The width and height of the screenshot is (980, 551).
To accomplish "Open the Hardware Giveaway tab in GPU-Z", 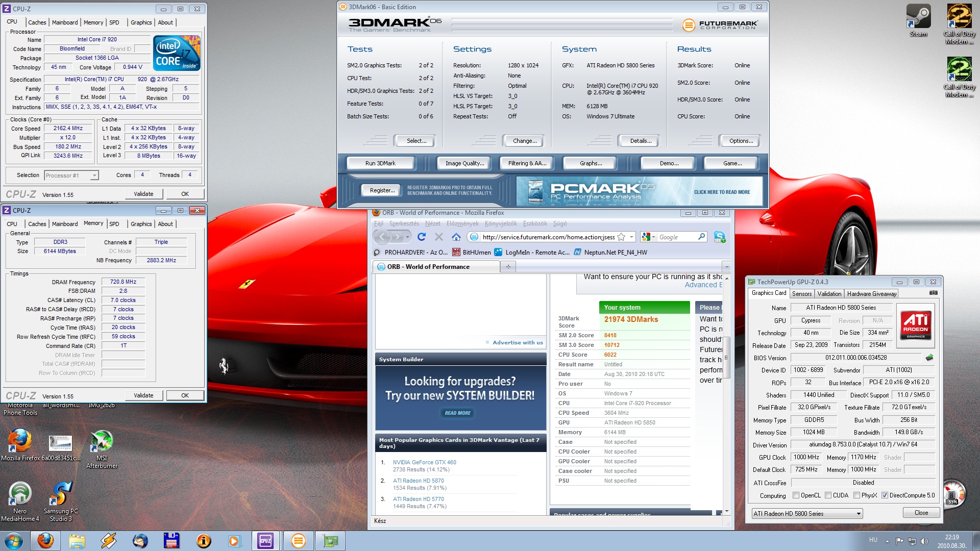I will click(871, 293).
